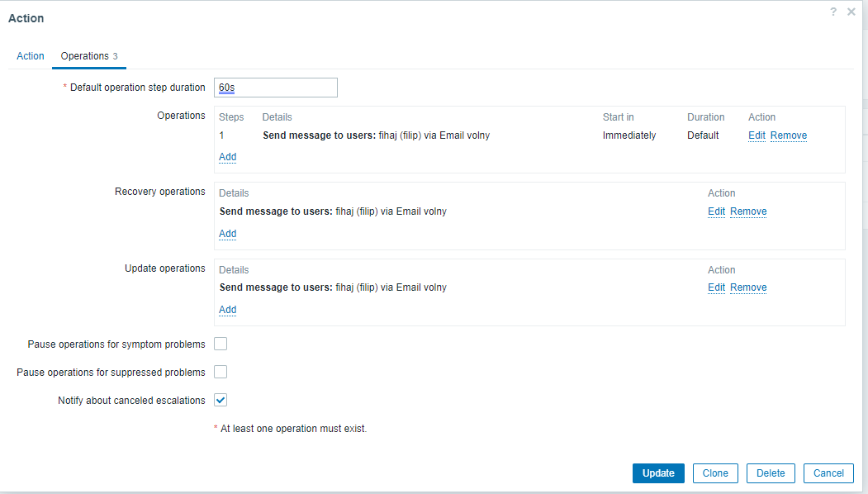Enable pause operations for symptom problems

(221, 344)
